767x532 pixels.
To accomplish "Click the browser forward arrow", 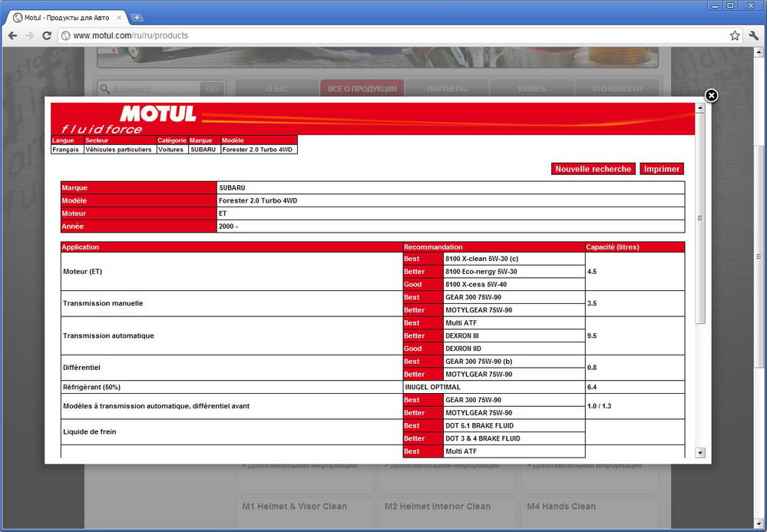I will (x=30, y=35).
